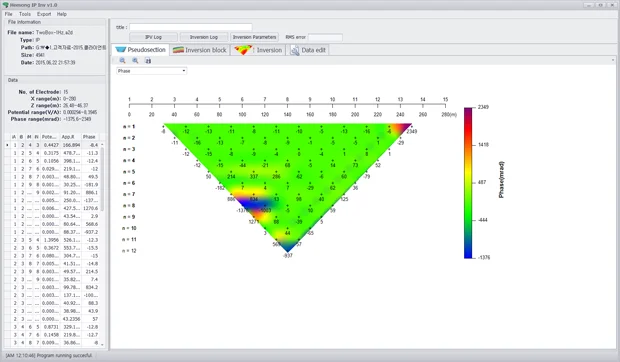The height and width of the screenshot is (362, 620).
Task: Open the Tools menu
Action: coord(25,14)
